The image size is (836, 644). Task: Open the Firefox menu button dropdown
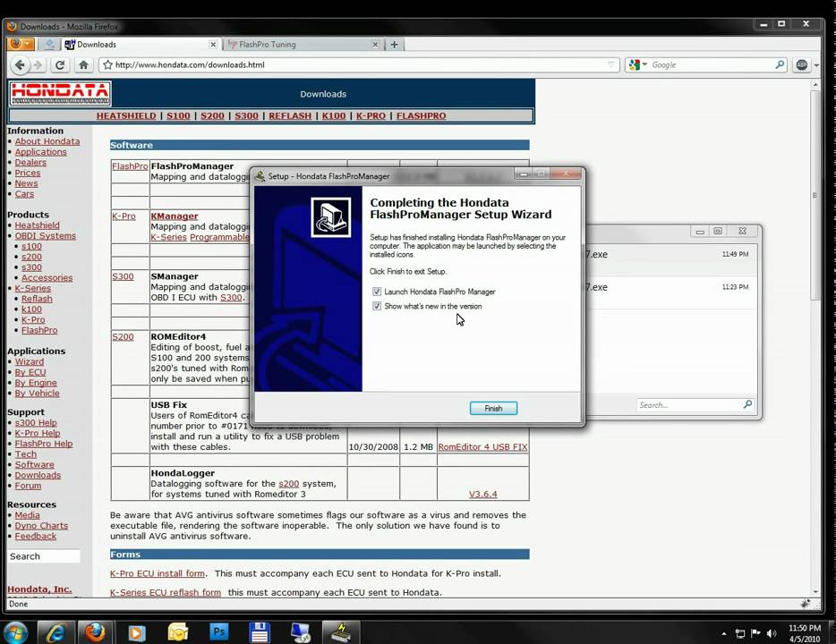tap(21, 44)
